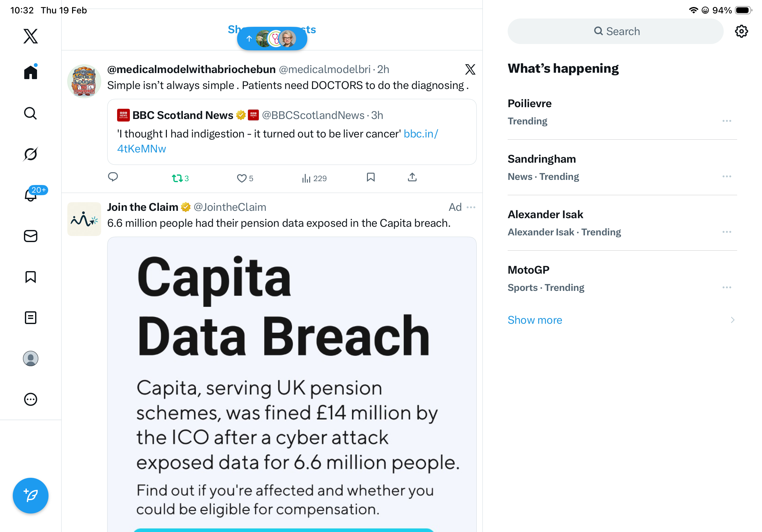This screenshot has width=762, height=532.
Task: Open trends settings gear icon
Action: coord(741,32)
